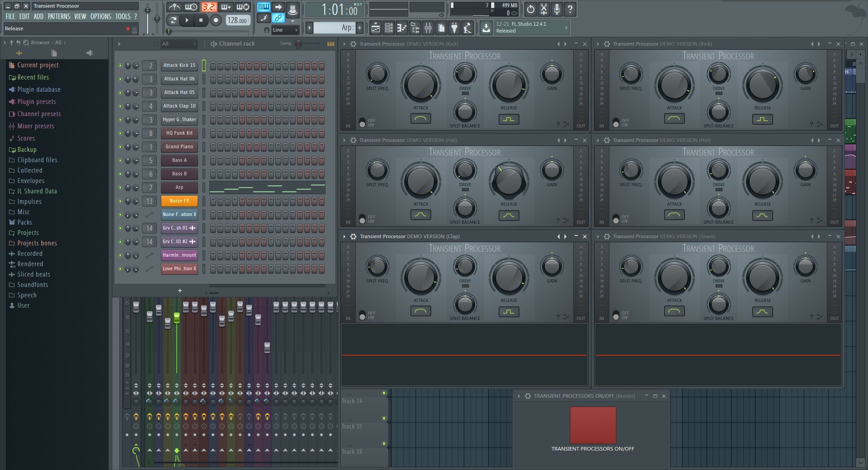Open the tempo tapper icon
The height and width of the screenshot is (470, 868).
(x=467, y=28)
